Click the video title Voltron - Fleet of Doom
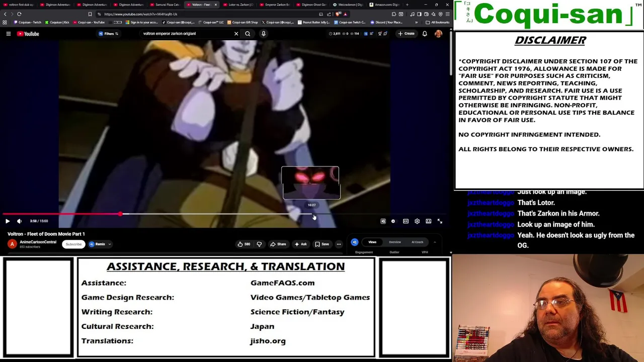This screenshot has width=644, height=362. [x=46, y=234]
